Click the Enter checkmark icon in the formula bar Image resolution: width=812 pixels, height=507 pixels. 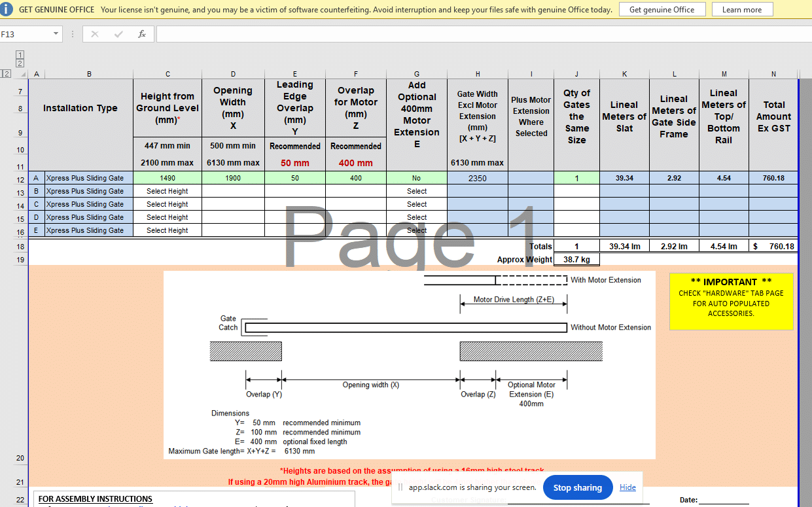[x=118, y=34]
